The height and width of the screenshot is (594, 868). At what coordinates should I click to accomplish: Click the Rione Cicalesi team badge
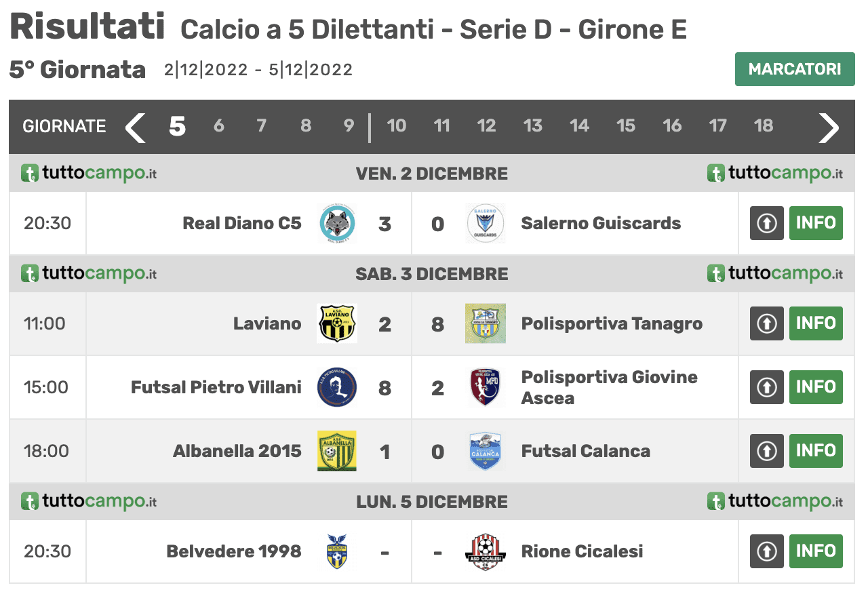coord(486,551)
